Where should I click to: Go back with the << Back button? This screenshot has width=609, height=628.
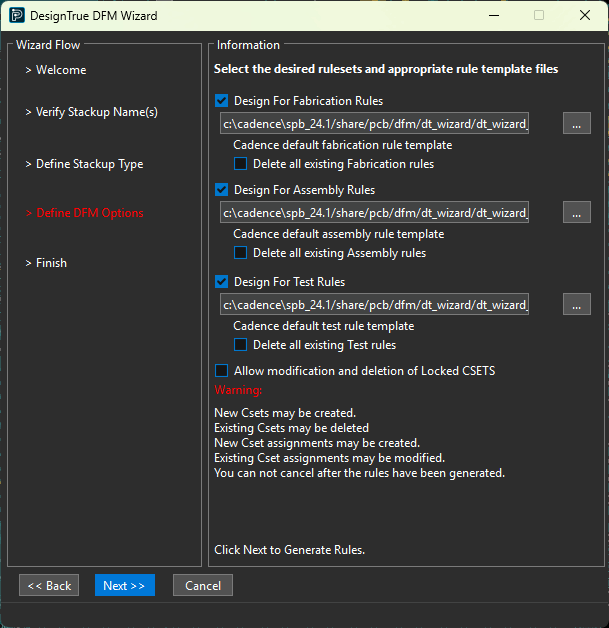point(49,585)
